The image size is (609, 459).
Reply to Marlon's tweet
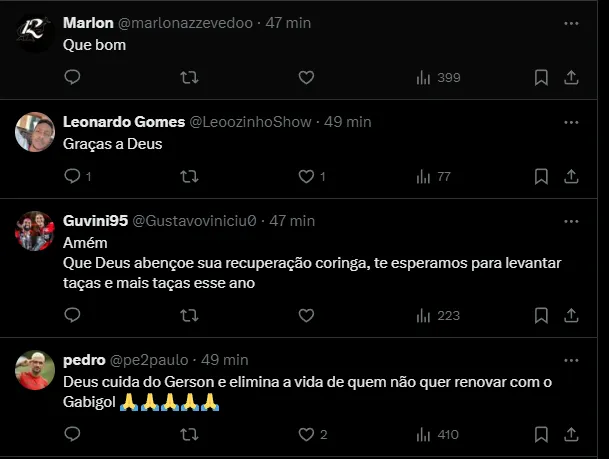click(x=72, y=77)
